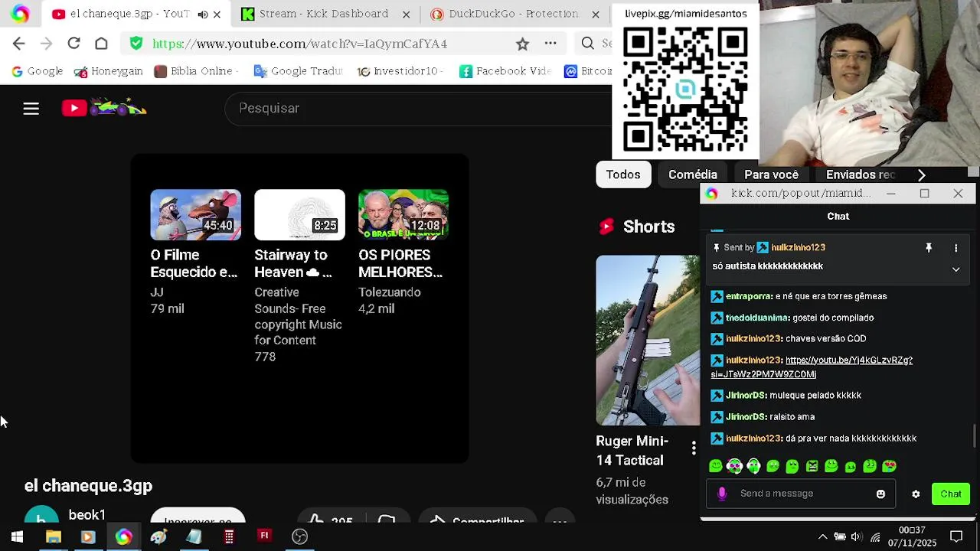Select the Para você filter chip
The width and height of the screenshot is (980, 551).
pos(771,175)
